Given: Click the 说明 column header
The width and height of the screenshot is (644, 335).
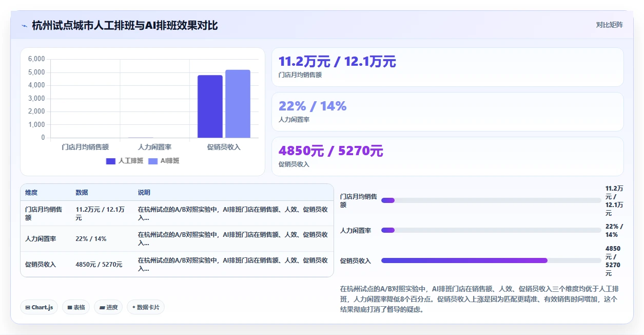Looking at the screenshot, I should (x=144, y=192).
